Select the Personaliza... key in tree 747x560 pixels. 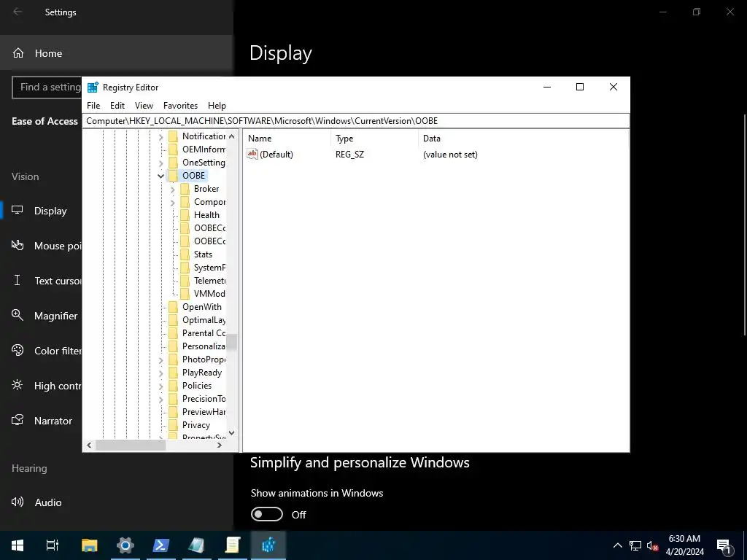coord(204,346)
